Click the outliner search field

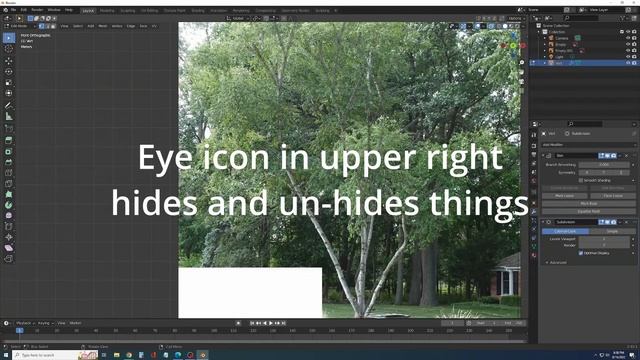(581, 18)
